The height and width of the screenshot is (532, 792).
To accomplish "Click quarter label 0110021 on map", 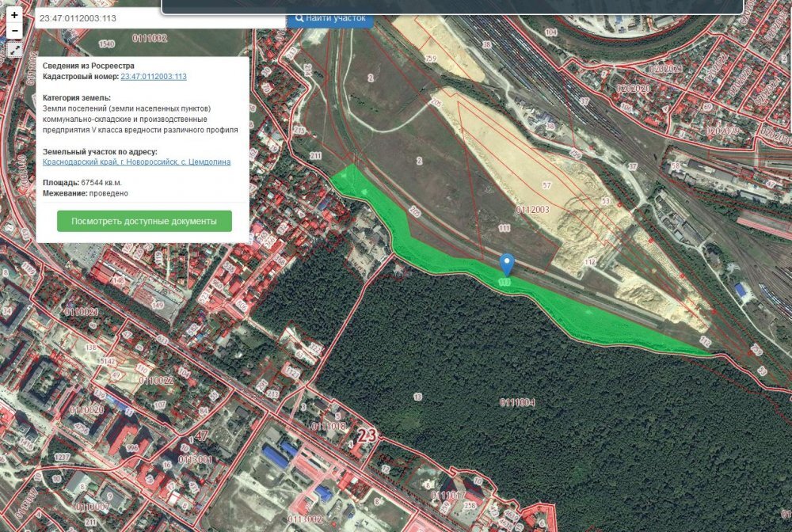I will [81, 312].
